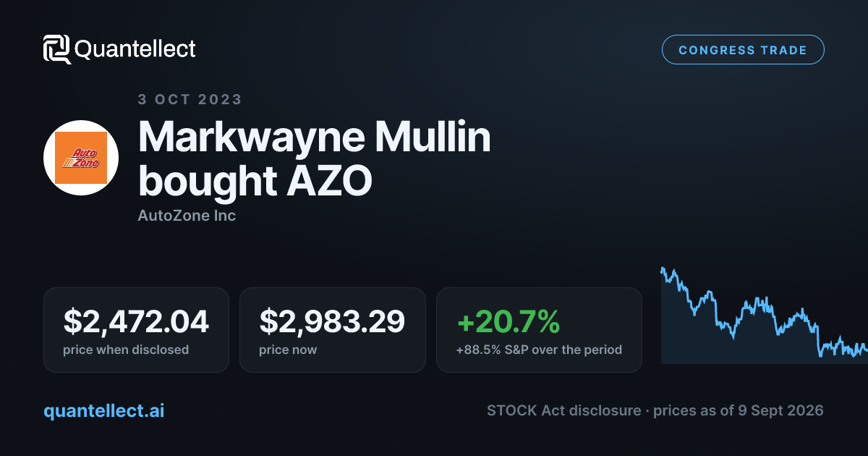Click the 'price now' label

pos(288,350)
